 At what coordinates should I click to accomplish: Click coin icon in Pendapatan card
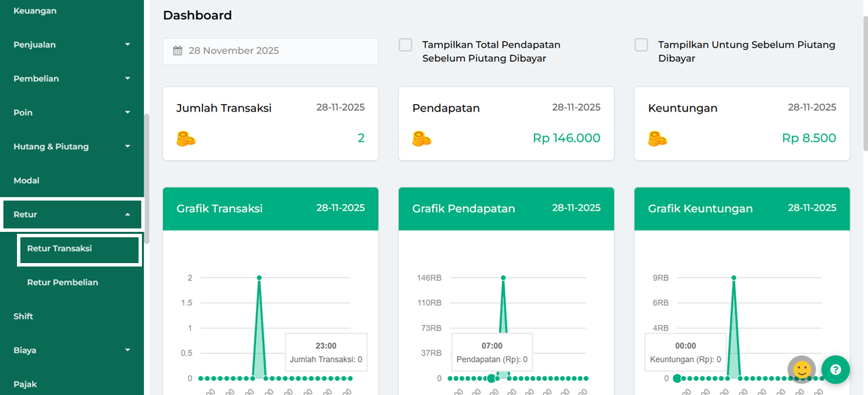421,139
